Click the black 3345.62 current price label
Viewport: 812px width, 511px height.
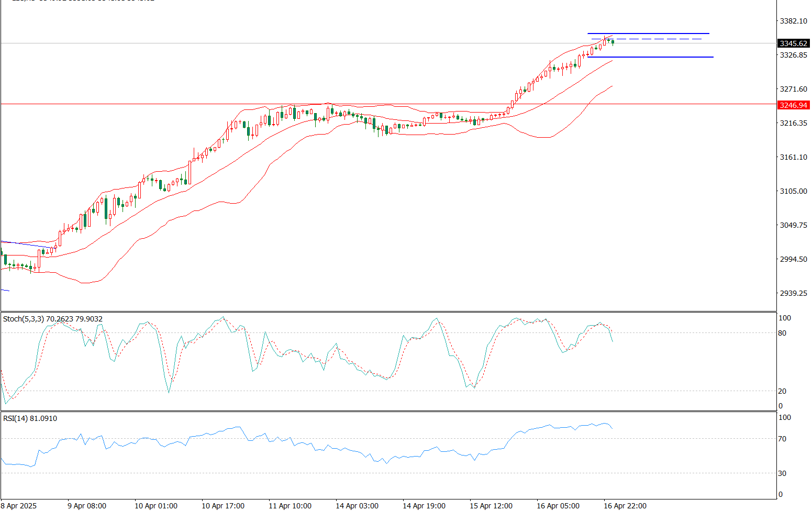click(x=793, y=43)
